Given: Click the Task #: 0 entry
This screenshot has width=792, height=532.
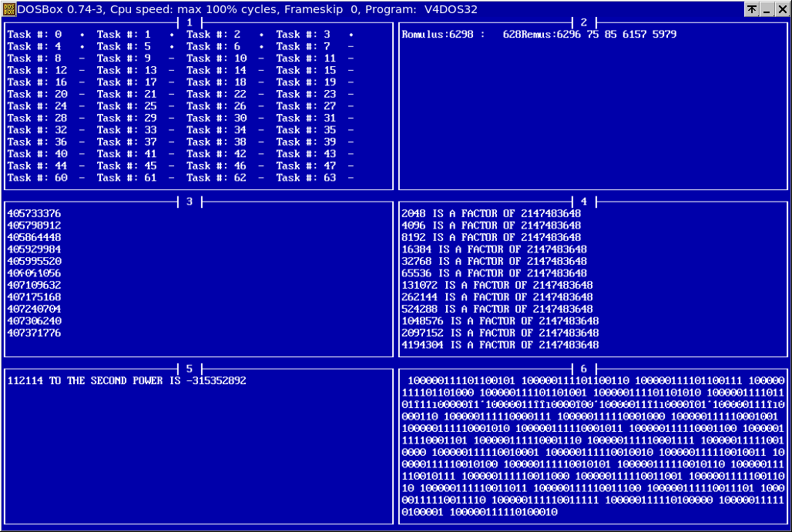Looking at the screenshot, I should [34, 35].
